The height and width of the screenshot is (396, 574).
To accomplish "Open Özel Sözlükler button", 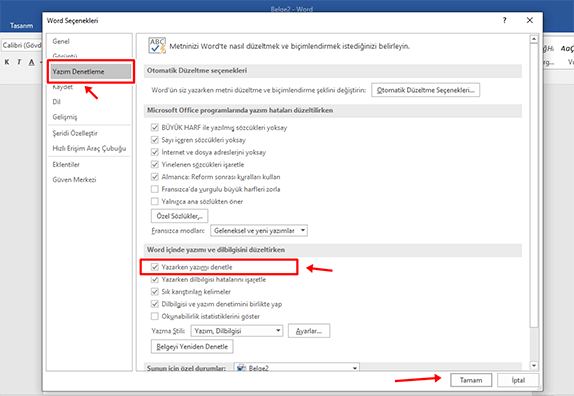I will 179,216.
